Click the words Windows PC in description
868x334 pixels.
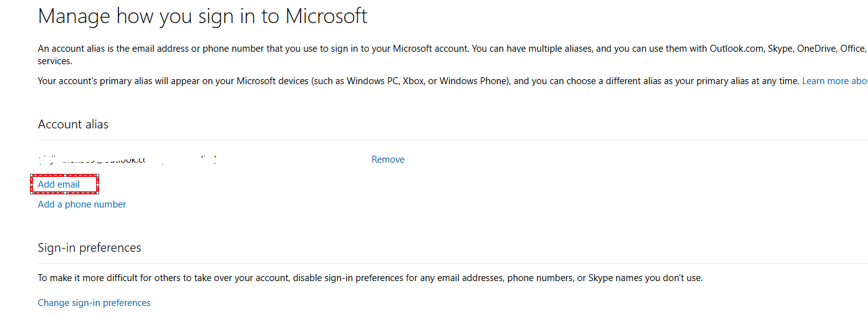pos(372,81)
